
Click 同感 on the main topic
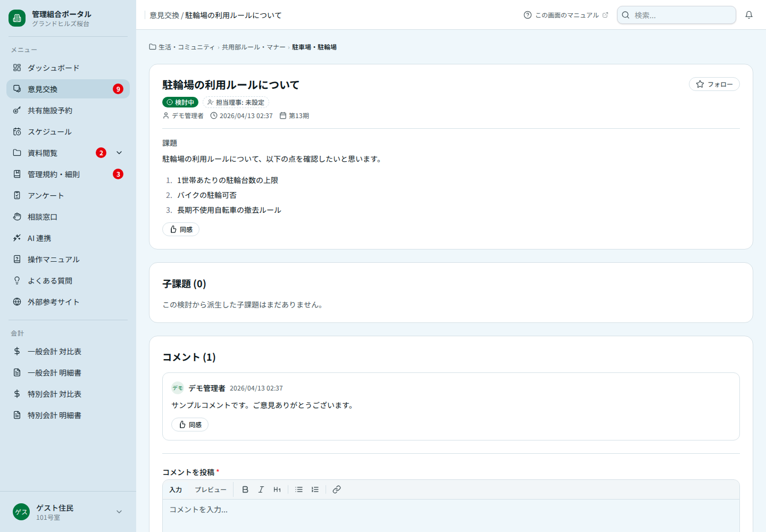pos(181,229)
